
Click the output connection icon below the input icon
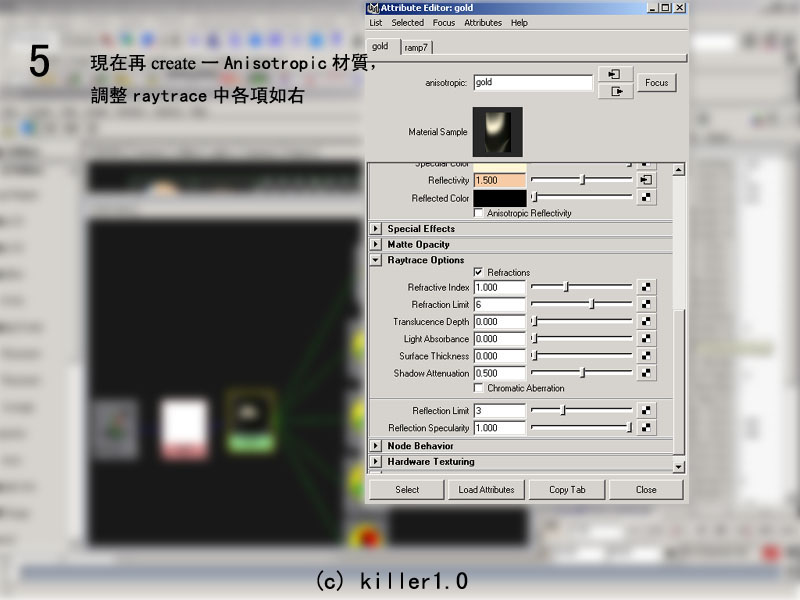coord(615,91)
